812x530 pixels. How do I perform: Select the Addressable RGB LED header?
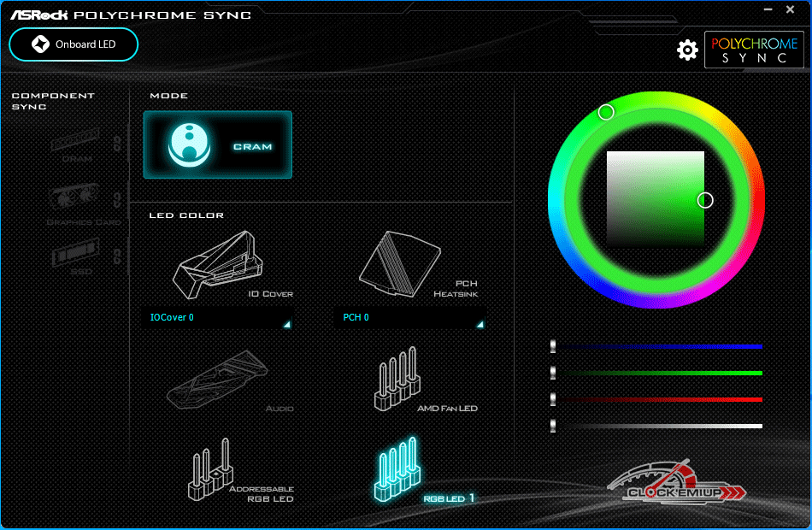pos(210,470)
